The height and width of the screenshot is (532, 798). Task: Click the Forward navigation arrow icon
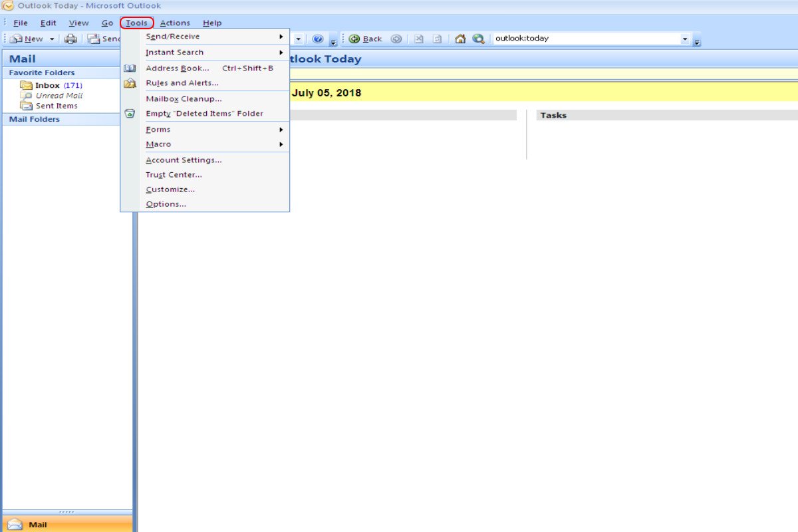[x=396, y=39]
